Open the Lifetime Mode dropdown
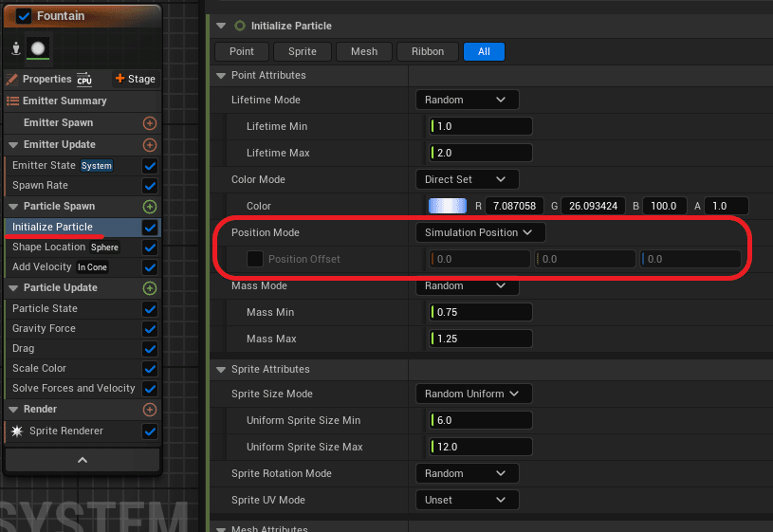The width and height of the screenshot is (773, 532). pyautogui.click(x=467, y=100)
